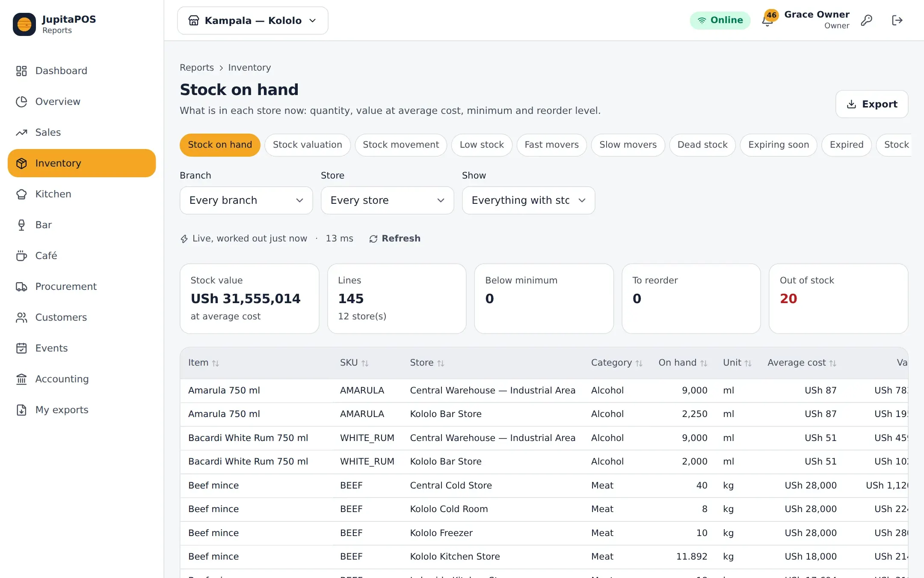Image resolution: width=924 pixels, height=578 pixels.
Task: Open Sales in the sidebar
Action: click(x=82, y=132)
